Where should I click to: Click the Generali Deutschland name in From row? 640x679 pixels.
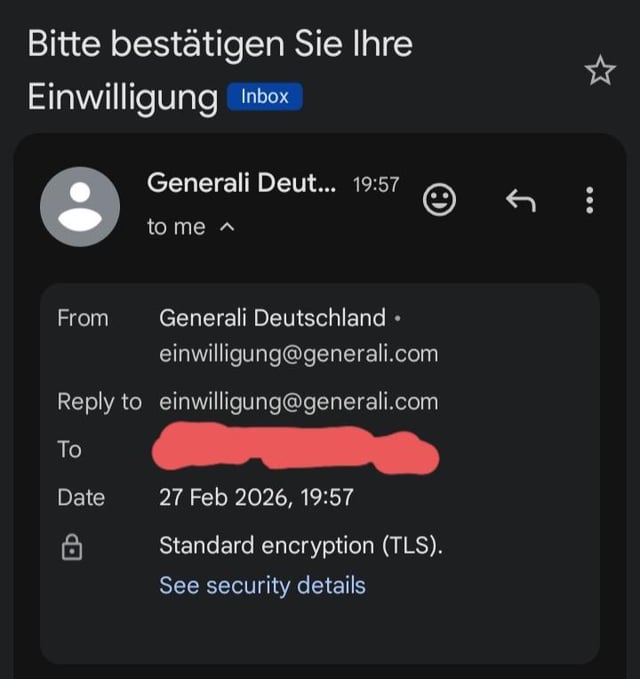pyautogui.click(x=272, y=318)
